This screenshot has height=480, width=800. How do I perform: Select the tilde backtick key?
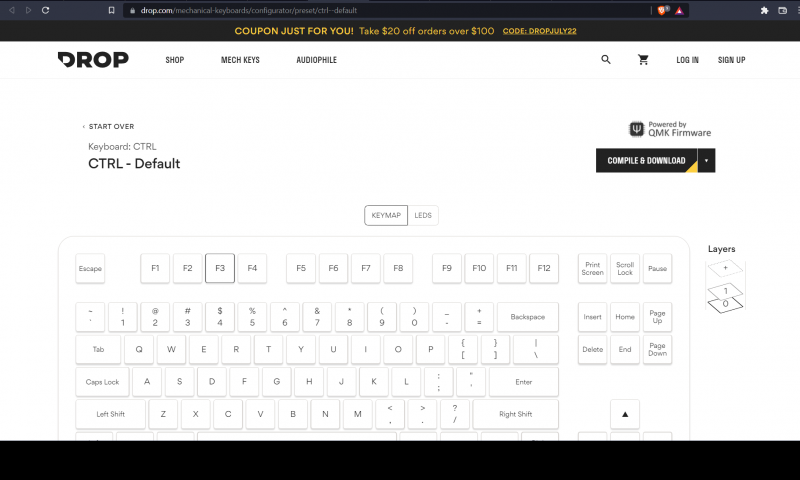tap(90, 317)
